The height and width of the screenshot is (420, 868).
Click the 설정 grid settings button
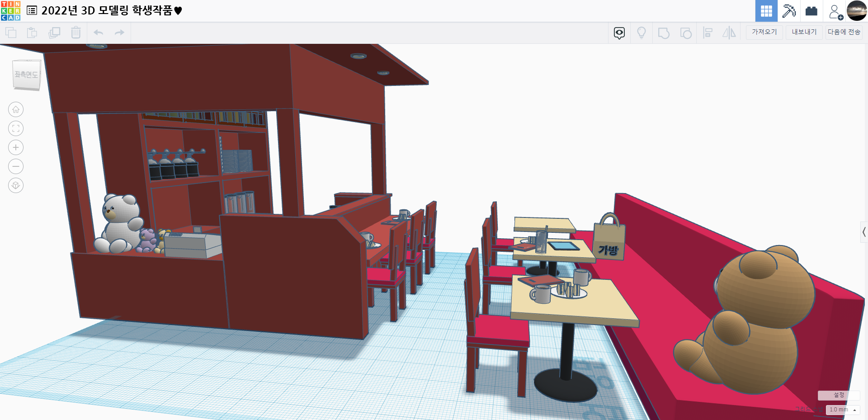[839, 395]
